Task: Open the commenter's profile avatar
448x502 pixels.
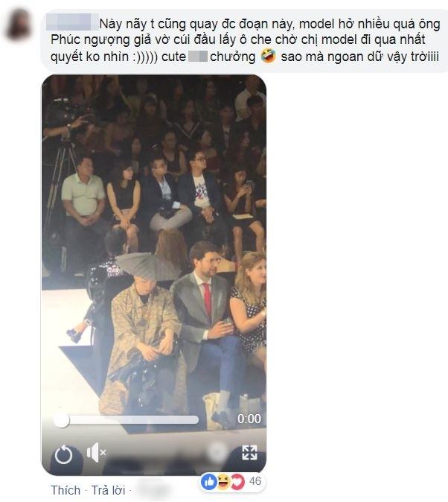Action: (19, 25)
